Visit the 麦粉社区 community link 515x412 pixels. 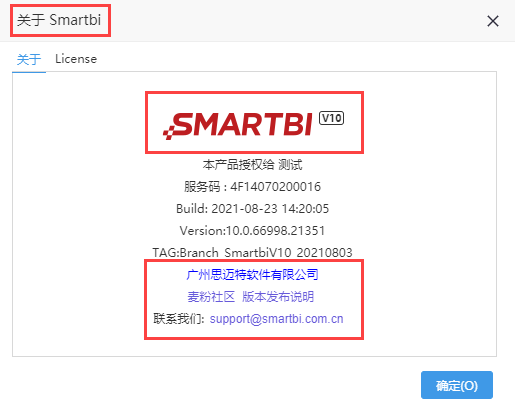click(x=211, y=296)
